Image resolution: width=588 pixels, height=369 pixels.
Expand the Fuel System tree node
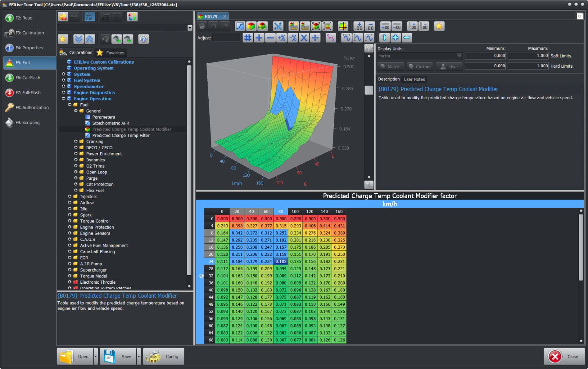[64, 80]
